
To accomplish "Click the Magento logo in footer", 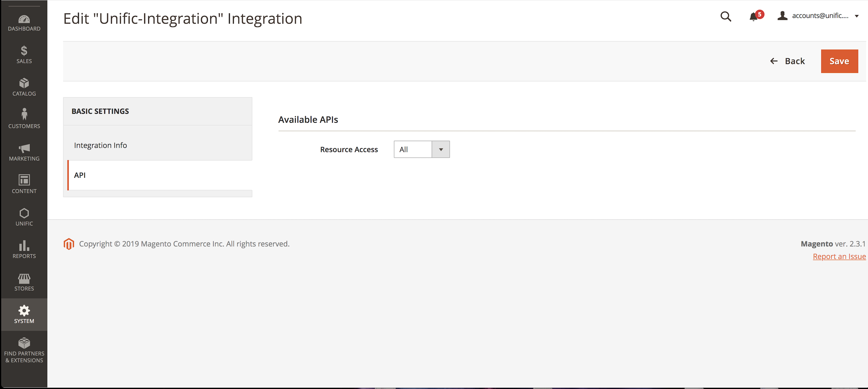I will (69, 244).
